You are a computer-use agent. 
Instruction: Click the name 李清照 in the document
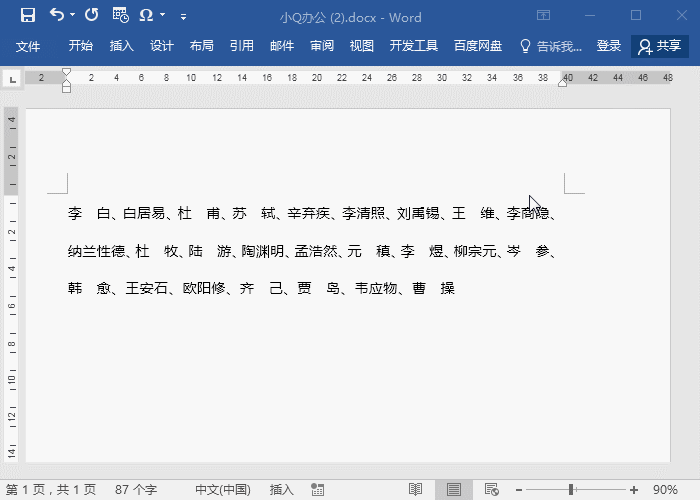pos(363,213)
